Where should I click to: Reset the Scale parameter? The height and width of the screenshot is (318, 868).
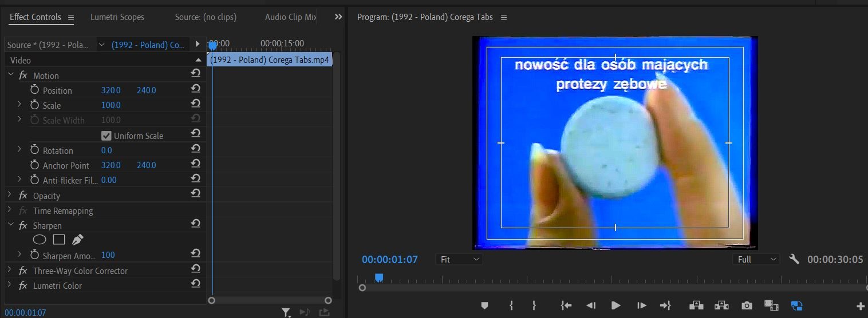pyautogui.click(x=196, y=103)
